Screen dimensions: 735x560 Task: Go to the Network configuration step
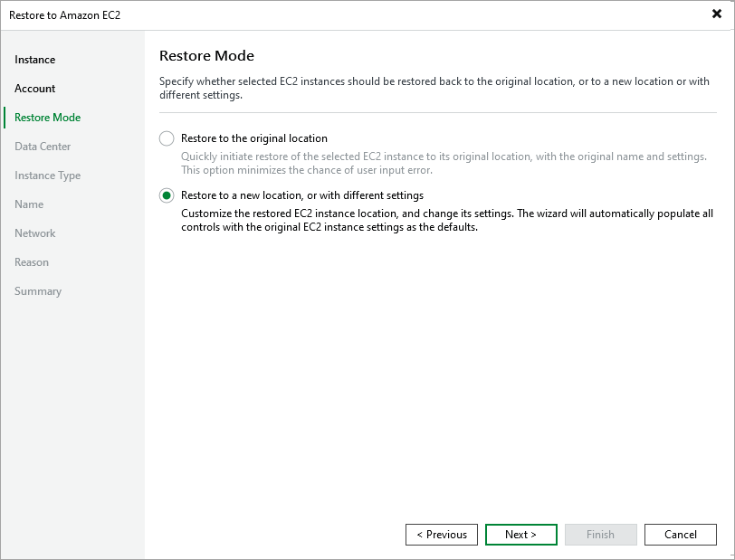point(34,233)
